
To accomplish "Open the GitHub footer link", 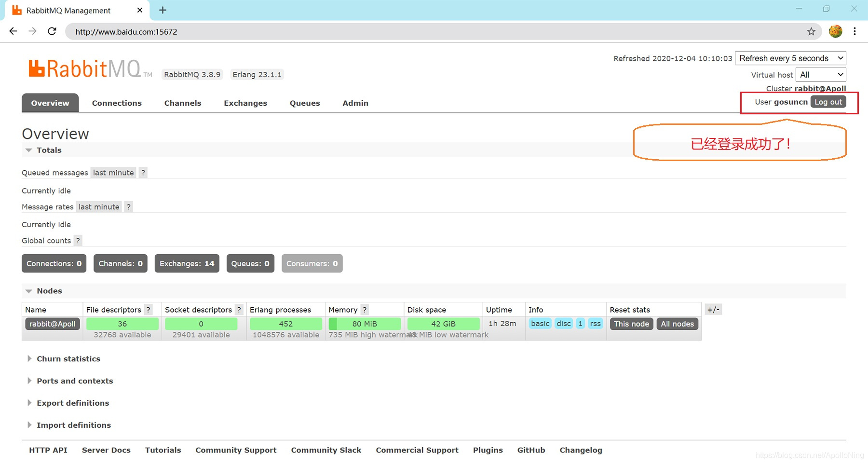I will coord(531,450).
